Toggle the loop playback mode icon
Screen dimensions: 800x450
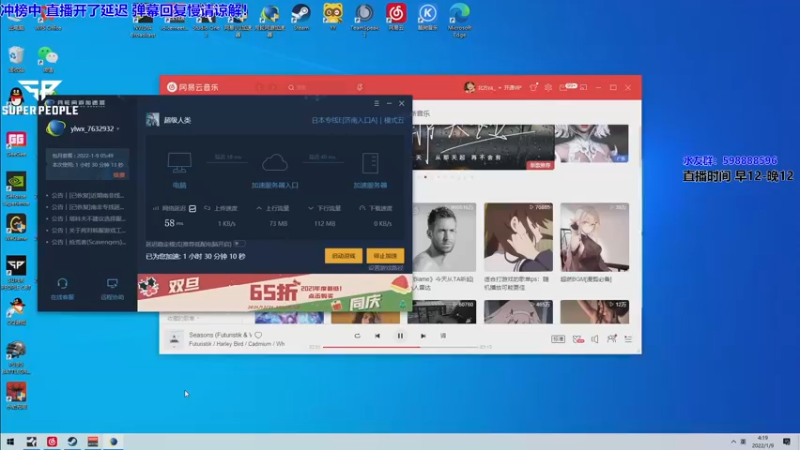point(357,336)
